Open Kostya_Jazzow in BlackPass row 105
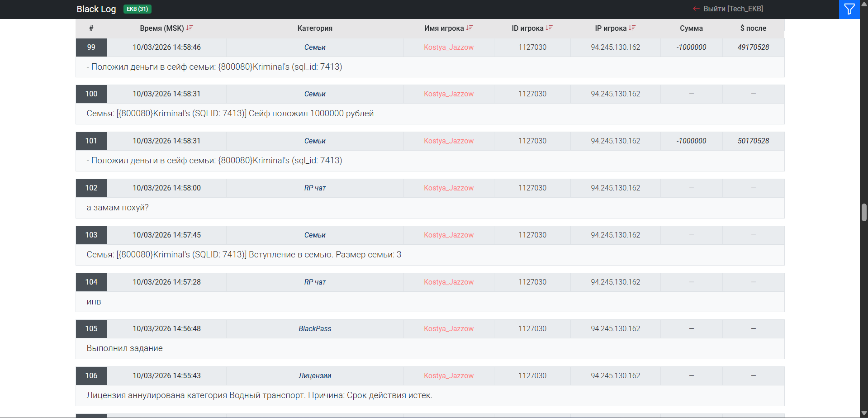This screenshot has width=868, height=418. click(449, 329)
